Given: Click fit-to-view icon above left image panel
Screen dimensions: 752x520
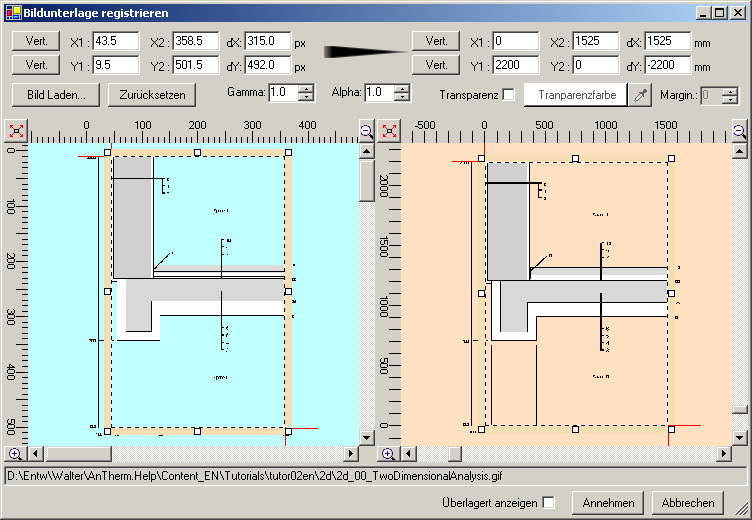Looking at the screenshot, I should tap(14, 132).
